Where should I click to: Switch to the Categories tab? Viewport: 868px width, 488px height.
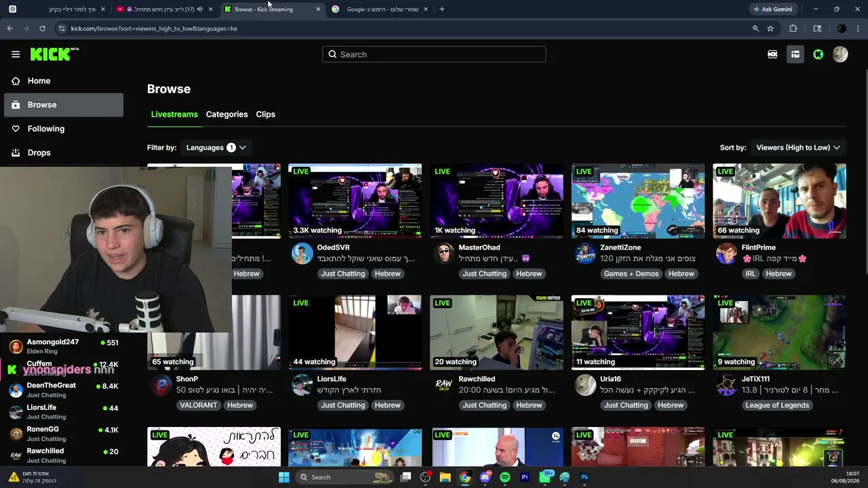click(226, 114)
